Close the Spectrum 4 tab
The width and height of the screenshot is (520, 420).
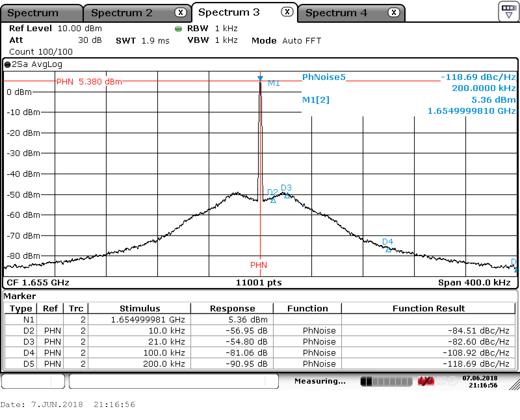[x=394, y=13]
